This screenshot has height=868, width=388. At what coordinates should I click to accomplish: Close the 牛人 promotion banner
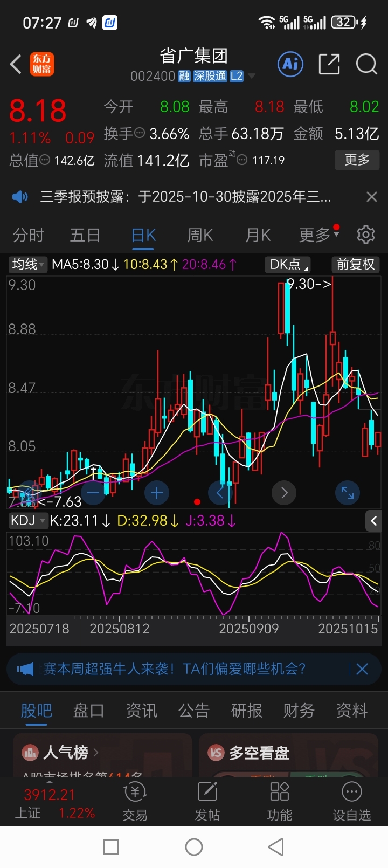pyautogui.click(x=362, y=669)
